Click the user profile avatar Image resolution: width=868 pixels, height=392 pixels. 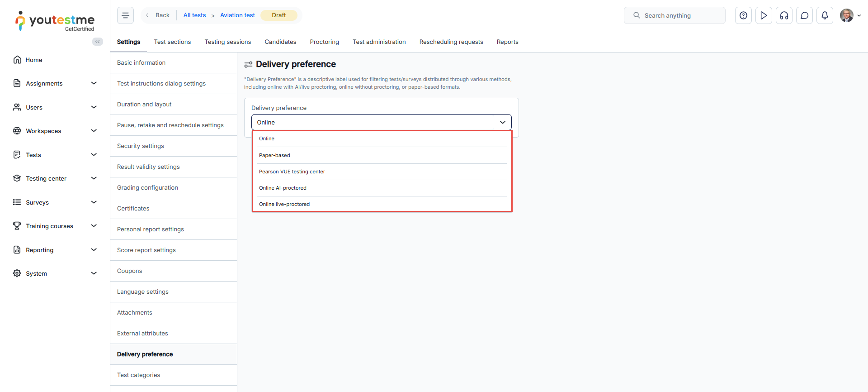coord(846,15)
